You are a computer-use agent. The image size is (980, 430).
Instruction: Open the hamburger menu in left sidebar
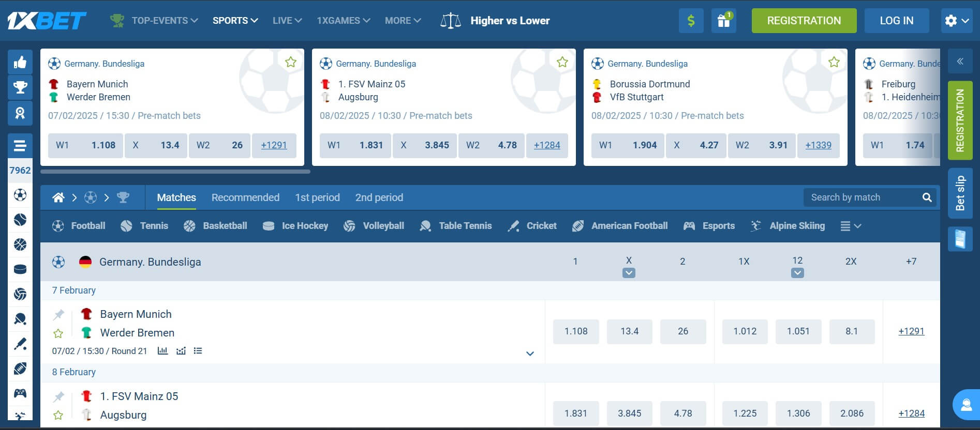click(x=20, y=146)
